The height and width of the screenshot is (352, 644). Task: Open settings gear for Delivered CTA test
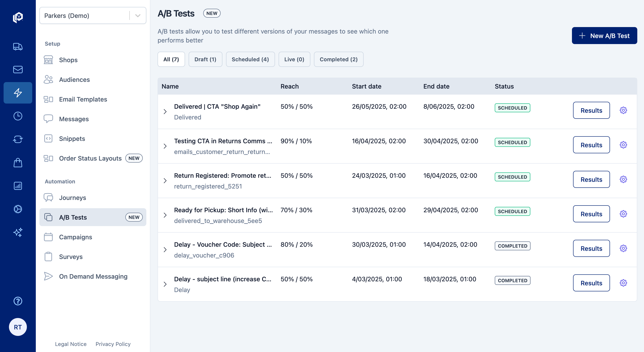623,110
